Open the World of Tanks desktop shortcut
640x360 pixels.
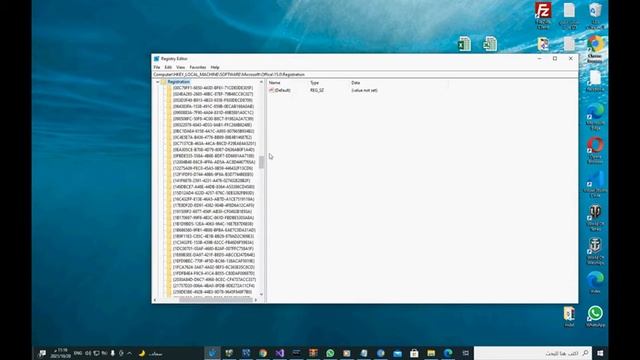(595, 218)
